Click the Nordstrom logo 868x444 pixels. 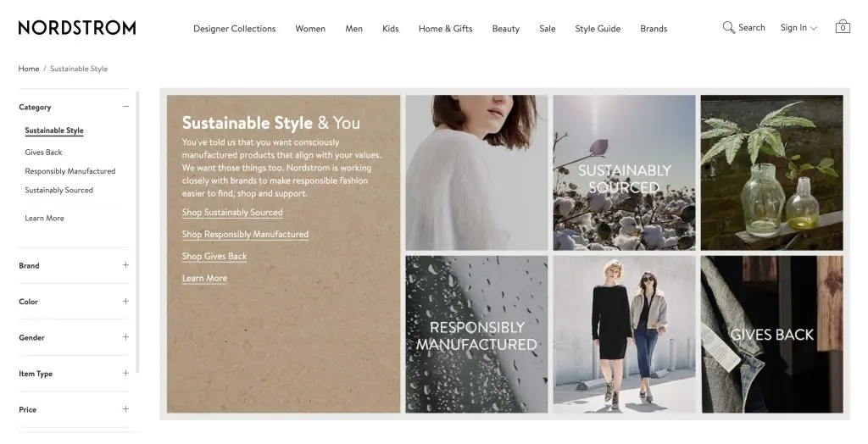tap(77, 28)
